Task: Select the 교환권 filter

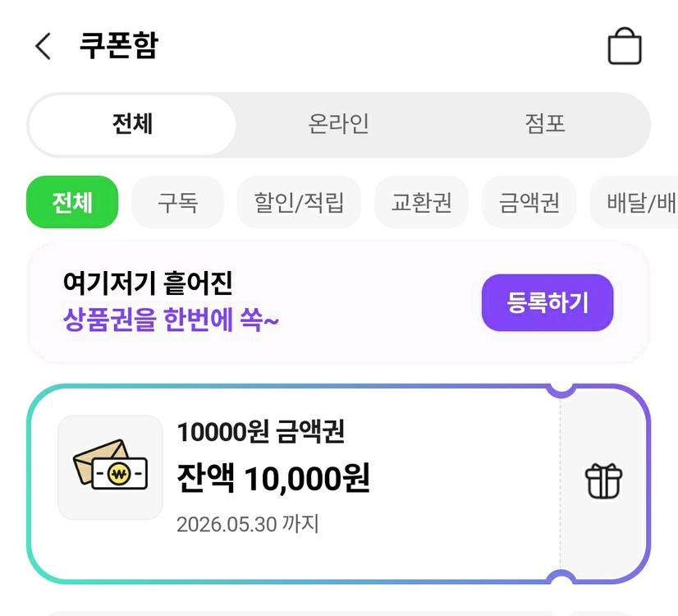Action: coord(421,202)
